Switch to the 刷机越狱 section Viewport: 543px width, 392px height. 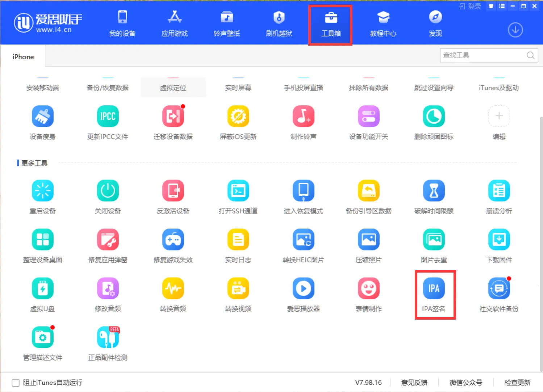click(279, 23)
